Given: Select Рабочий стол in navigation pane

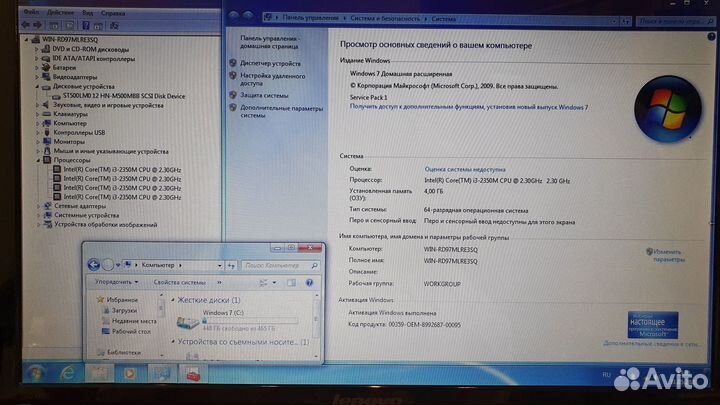Looking at the screenshot, I should (x=131, y=332).
